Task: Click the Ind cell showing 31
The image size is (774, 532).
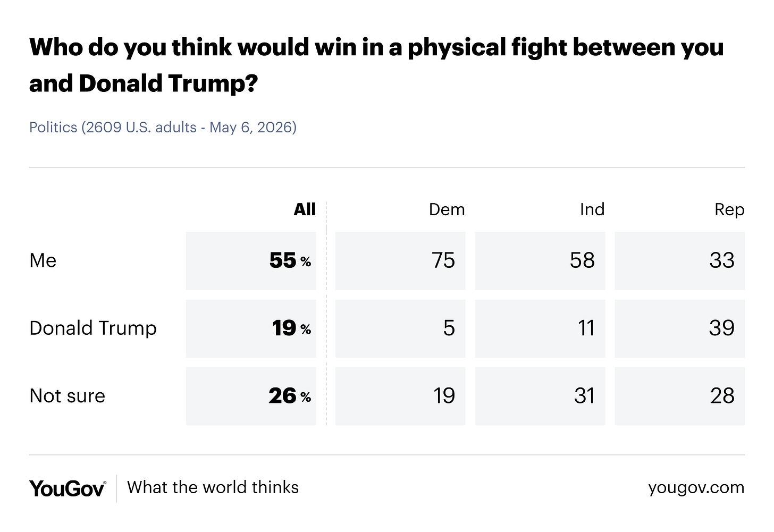Action: point(540,396)
